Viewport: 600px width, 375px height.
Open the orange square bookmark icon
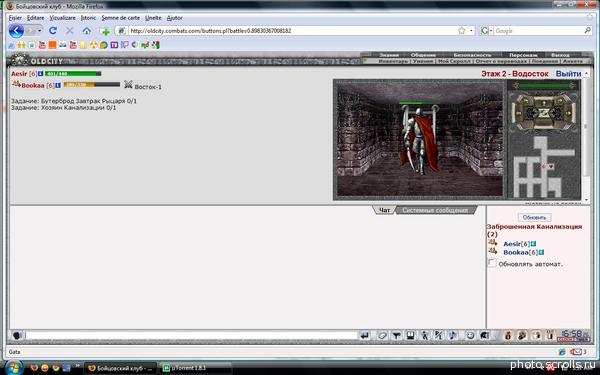click(x=52, y=45)
